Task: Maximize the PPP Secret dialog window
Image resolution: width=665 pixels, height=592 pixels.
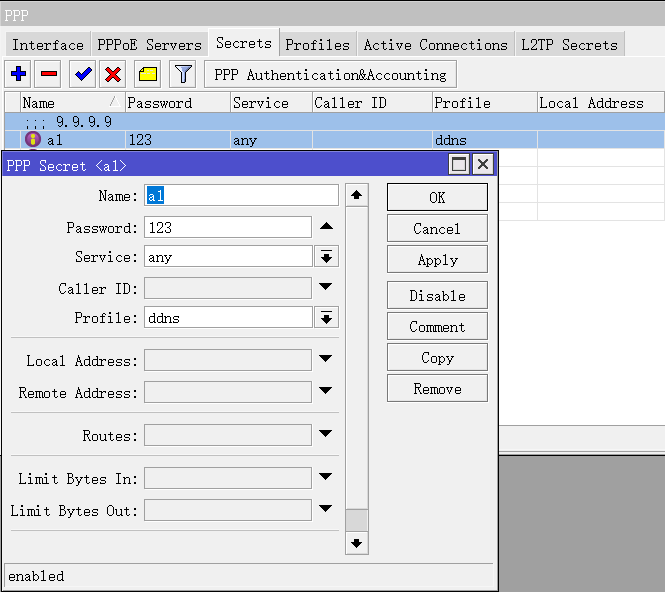Action: point(459,165)
